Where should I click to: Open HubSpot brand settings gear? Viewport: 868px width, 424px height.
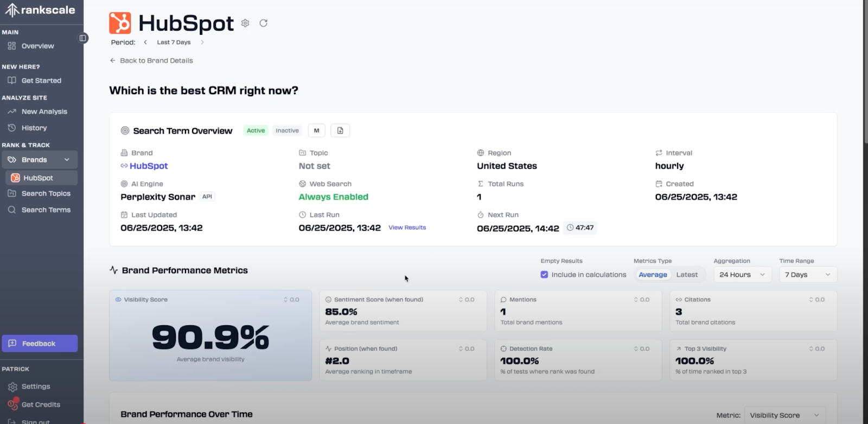(245, 23)
